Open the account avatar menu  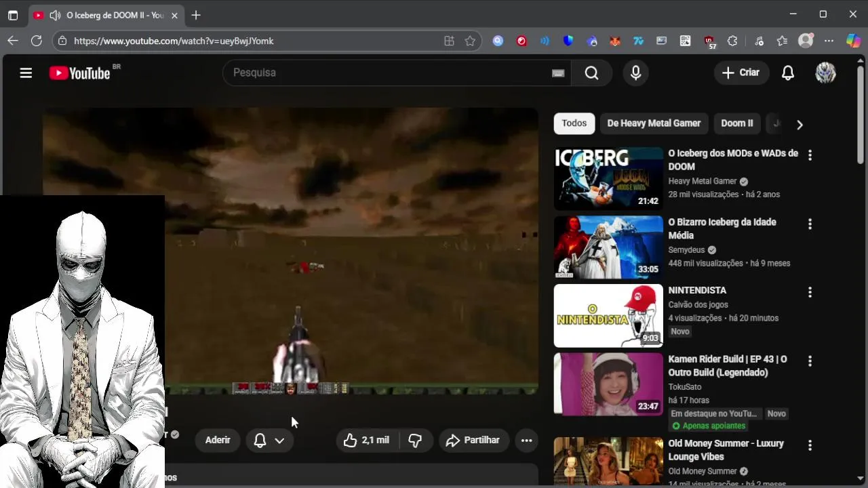[x=825, y=73]
